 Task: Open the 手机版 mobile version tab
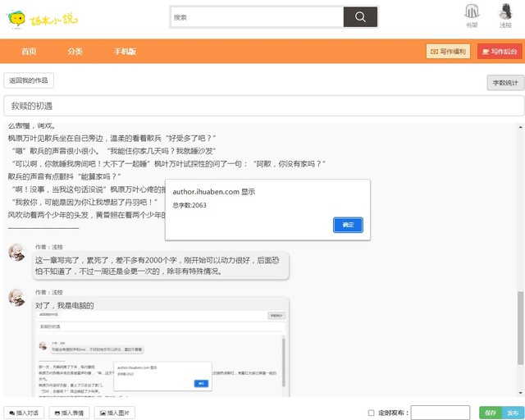click(126, 52)
